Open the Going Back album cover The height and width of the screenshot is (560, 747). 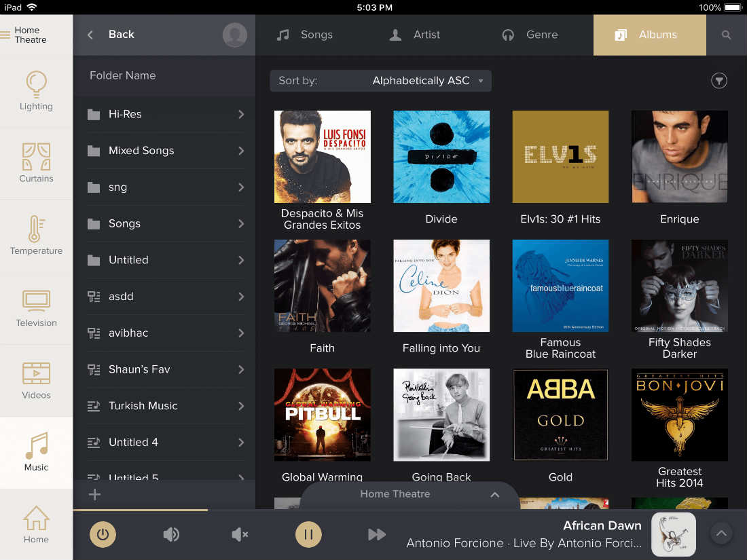pyautogui.click(x=441, y=415)
